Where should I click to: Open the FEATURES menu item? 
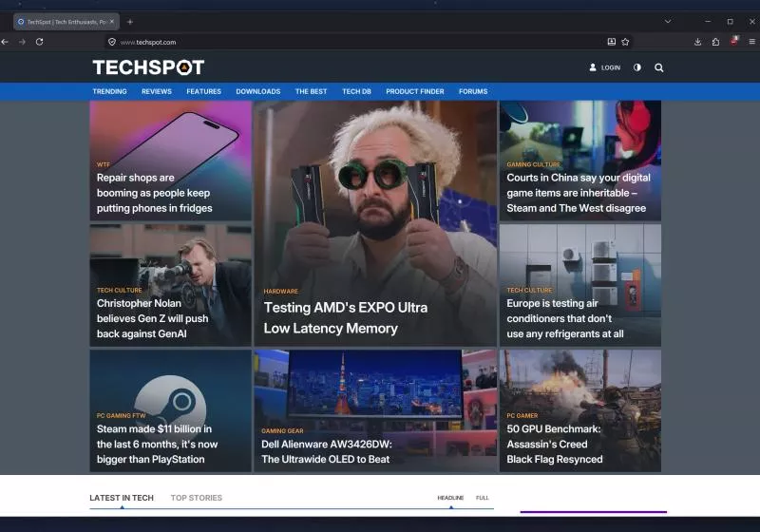[203, 91]
